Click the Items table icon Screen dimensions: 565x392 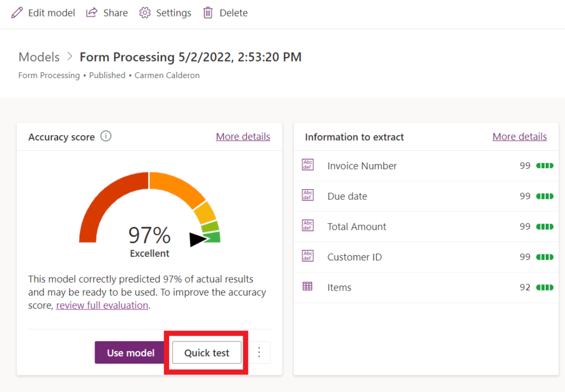(x=308, y=287)
